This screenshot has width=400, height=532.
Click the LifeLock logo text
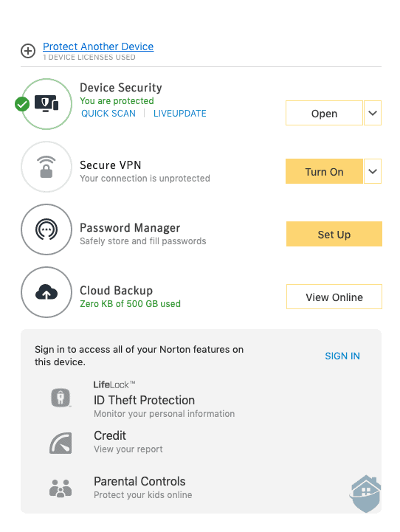tap(114, 384)
